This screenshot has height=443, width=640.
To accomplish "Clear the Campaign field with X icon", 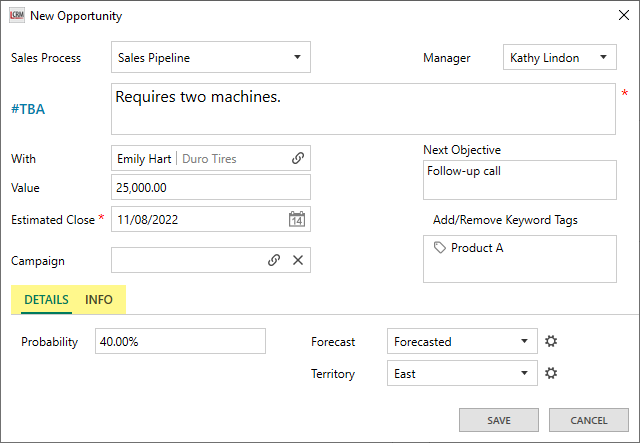I will (x=297, y=260).
